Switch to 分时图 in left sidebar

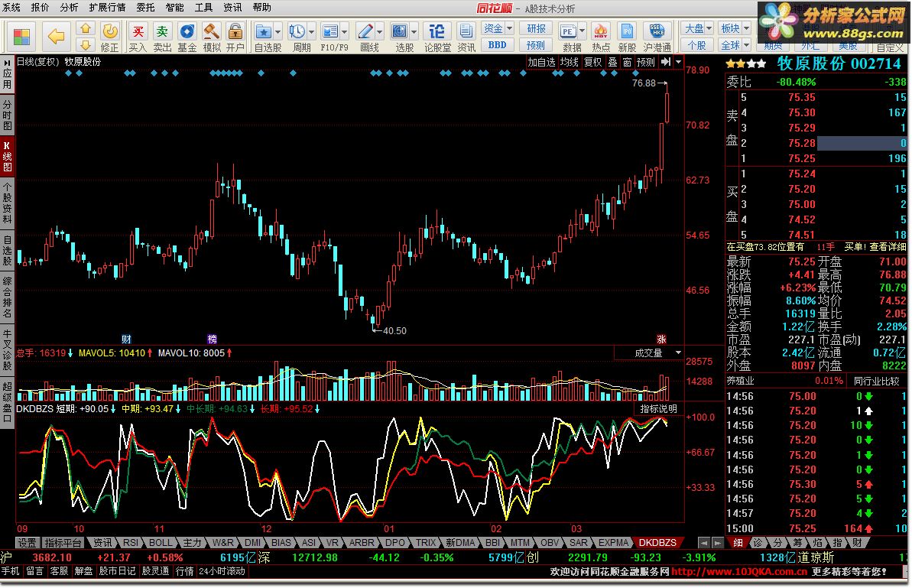pos(7,115)
